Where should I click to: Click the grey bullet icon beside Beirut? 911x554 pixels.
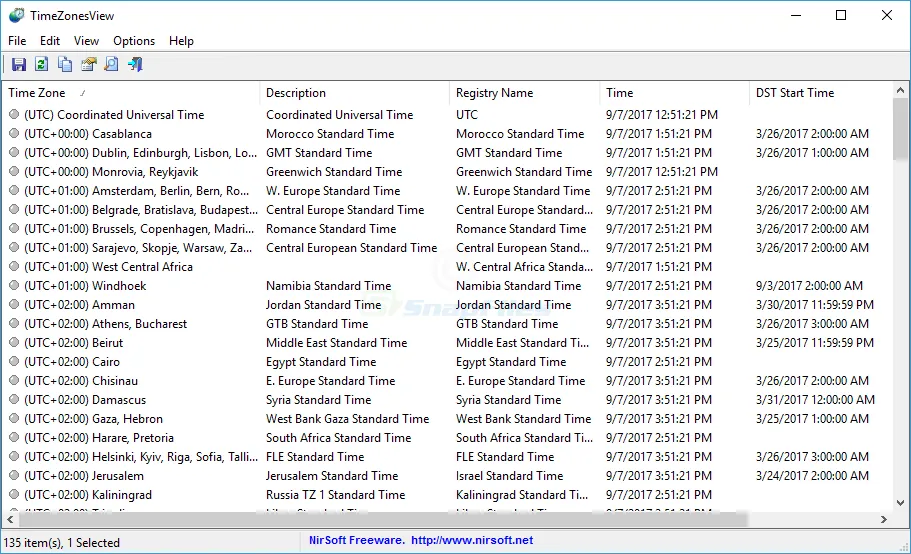(x=15, y=343)
